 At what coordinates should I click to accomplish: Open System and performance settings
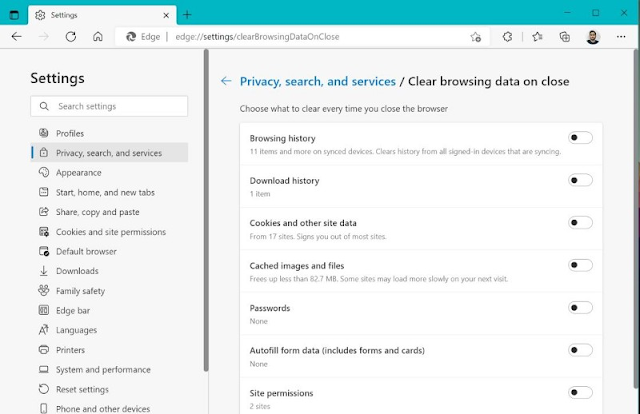tap(104, 370)
